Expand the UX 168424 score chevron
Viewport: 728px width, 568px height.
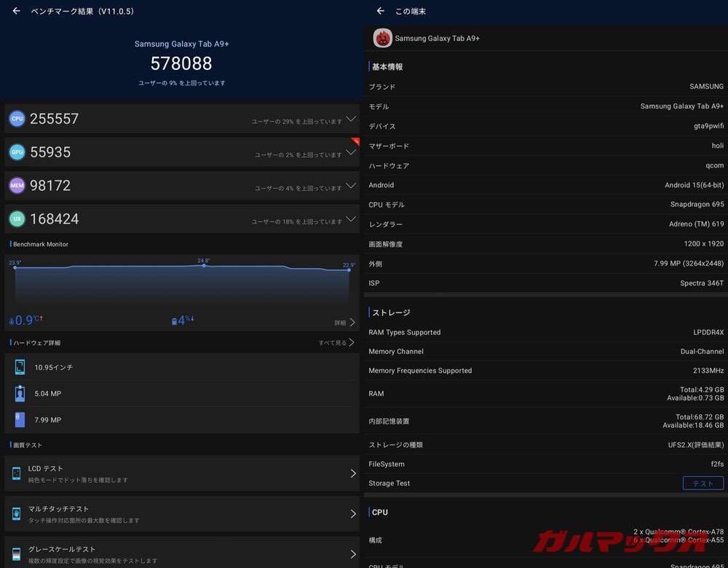click(351, 218)
